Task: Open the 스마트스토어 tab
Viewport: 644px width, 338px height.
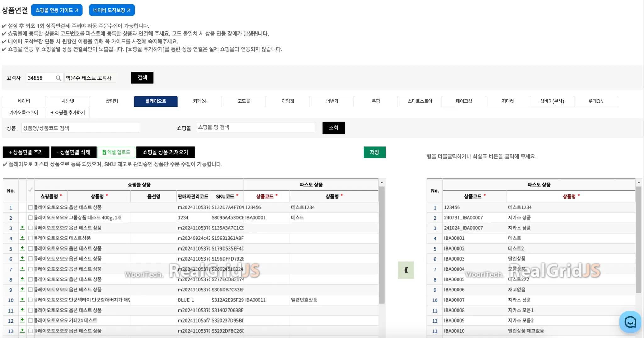Action: coord(420,101)
